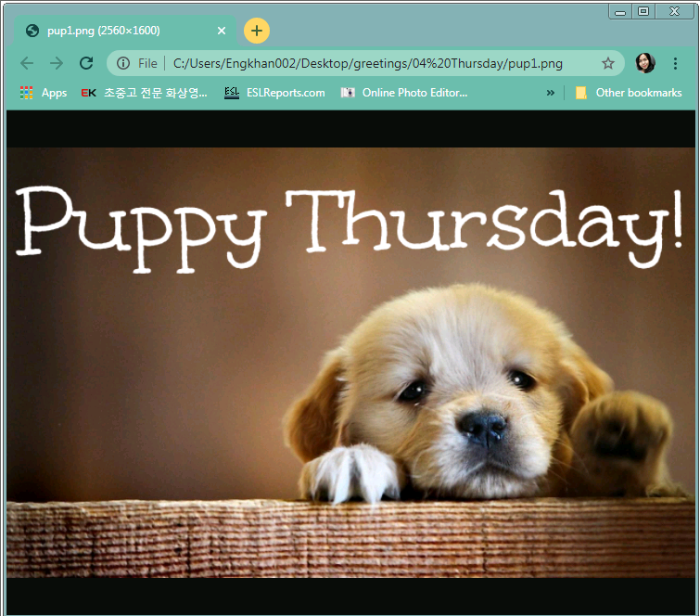Viewport: 700px width, 616px height.
Task: Click the globe favicon on the tab
Action: coord(32,31)
